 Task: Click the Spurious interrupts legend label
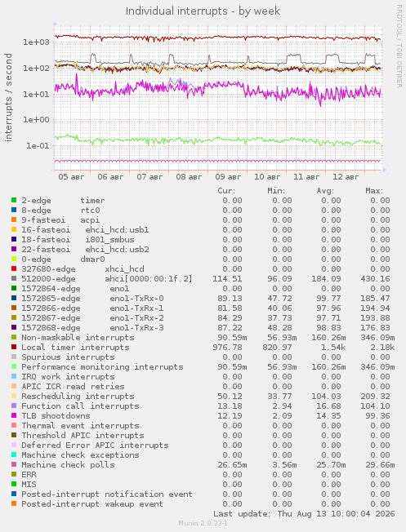(68, 357)
